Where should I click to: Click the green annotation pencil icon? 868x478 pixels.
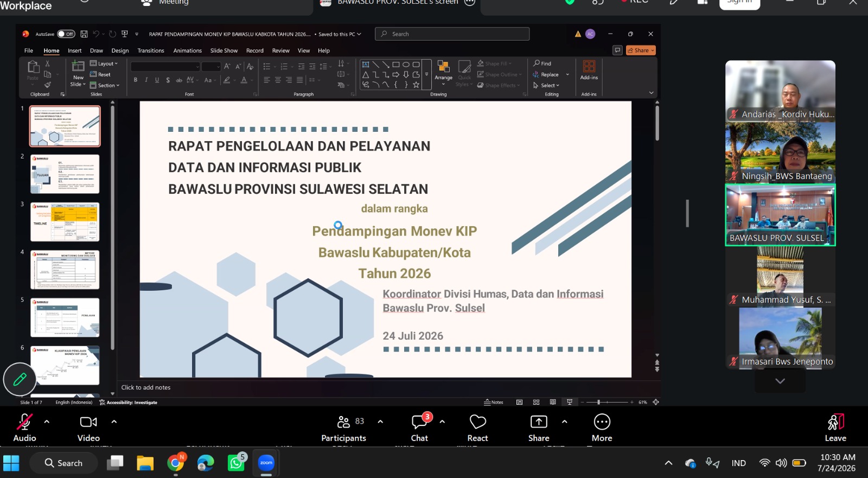coord(20,379)
